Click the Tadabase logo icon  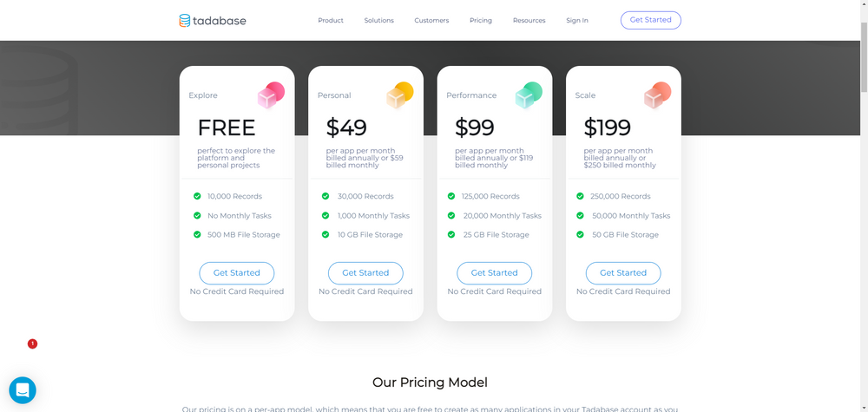[184, 21]
